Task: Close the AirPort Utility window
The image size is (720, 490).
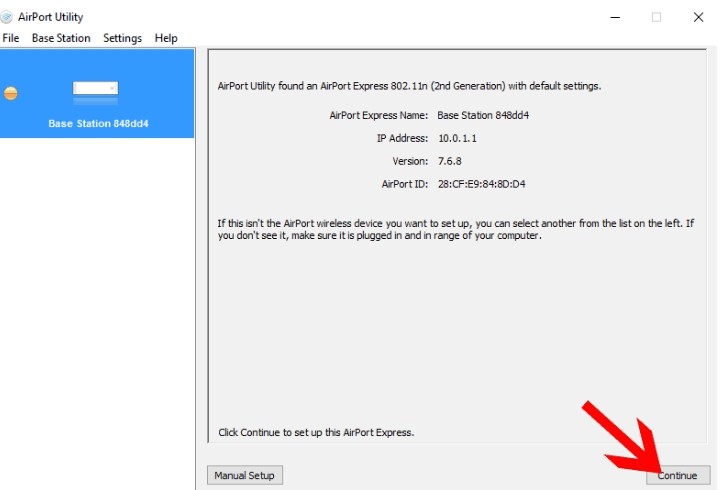Action: tap(698, 17)
